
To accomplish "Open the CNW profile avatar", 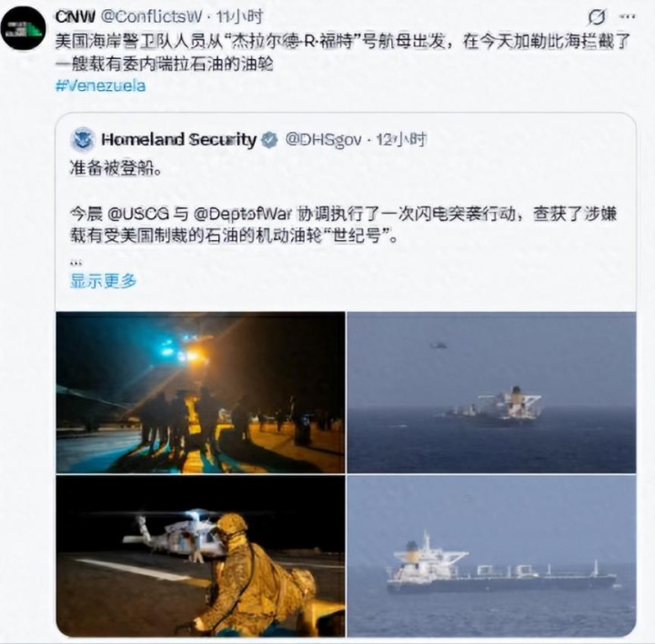I will [23, 28].
